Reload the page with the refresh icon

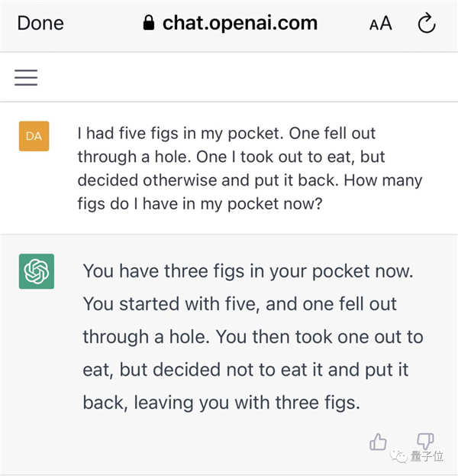426,23
